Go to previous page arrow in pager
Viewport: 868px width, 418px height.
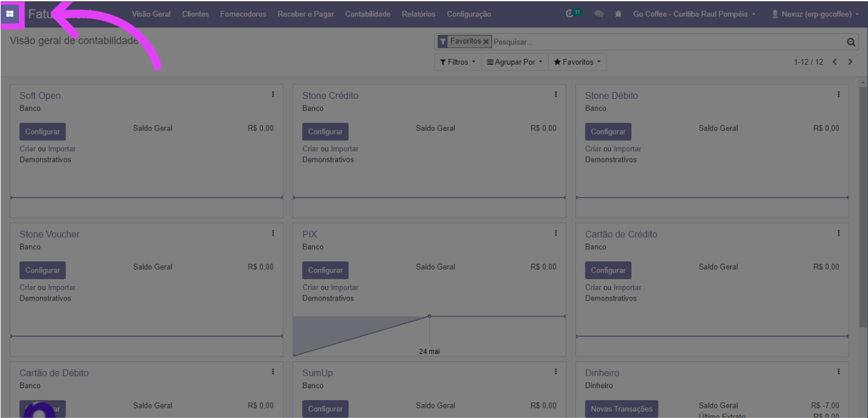835,62
